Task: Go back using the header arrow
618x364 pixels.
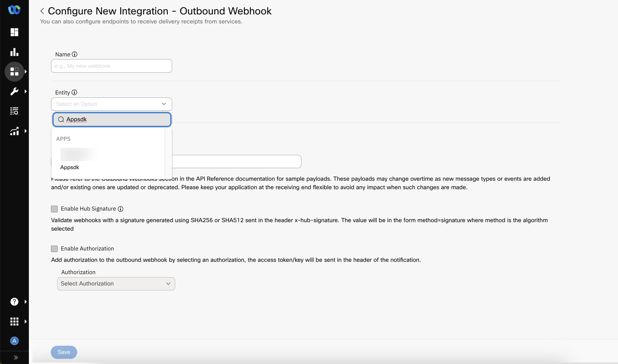Action: [x=42, y=11]
